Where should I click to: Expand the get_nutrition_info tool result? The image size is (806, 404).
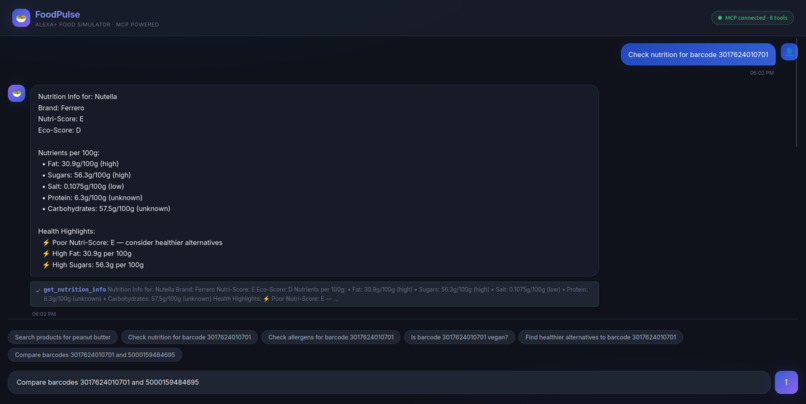(x=315, y=294)
